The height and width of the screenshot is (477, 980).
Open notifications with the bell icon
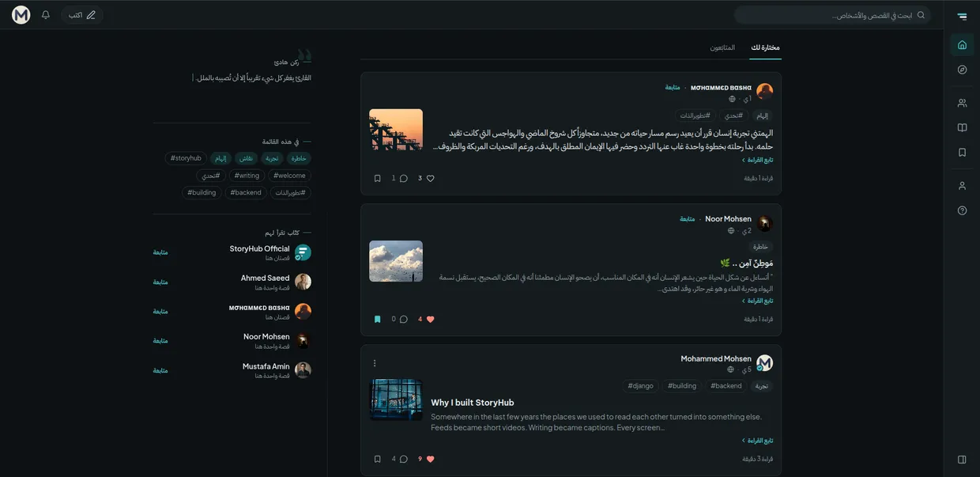click(x=46, y=15)
